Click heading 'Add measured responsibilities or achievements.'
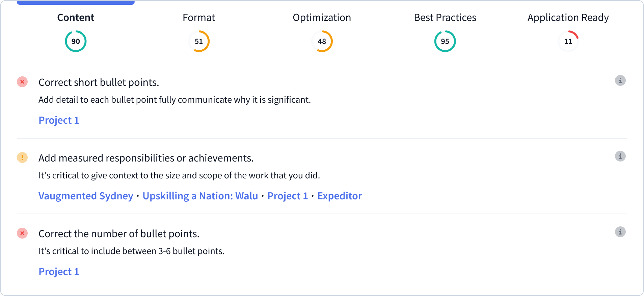 click(146, 158)
